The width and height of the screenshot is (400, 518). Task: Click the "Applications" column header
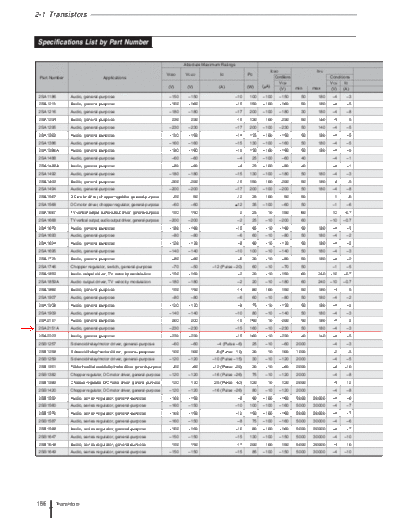coord(115,78)
